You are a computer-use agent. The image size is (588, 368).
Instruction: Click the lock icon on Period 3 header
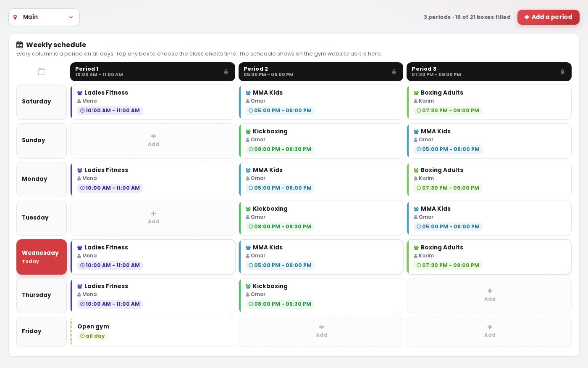(x=562, y=71)
